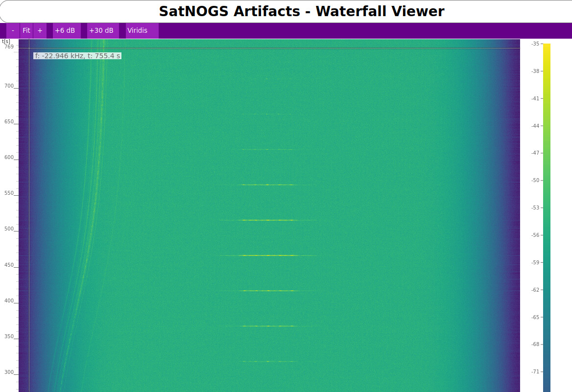Click the brightest signal burst near 465 s
This screenshot has width=572, height=392.
pos(268,255)
